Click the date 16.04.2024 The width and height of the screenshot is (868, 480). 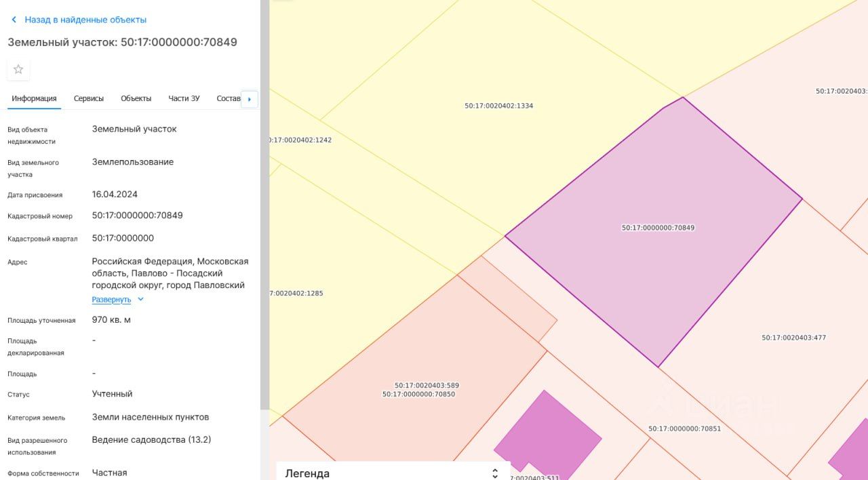pos(115,195)
